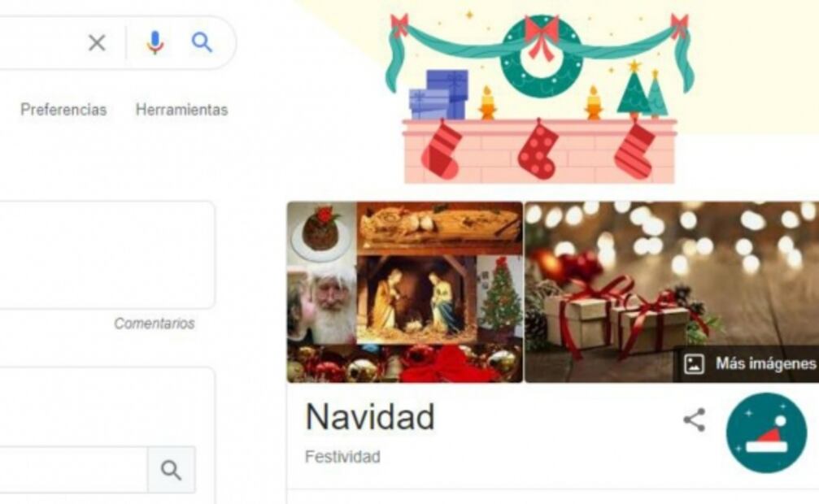Open Más imágenes link
Screen dimensions: 819x504
[765, 363]
